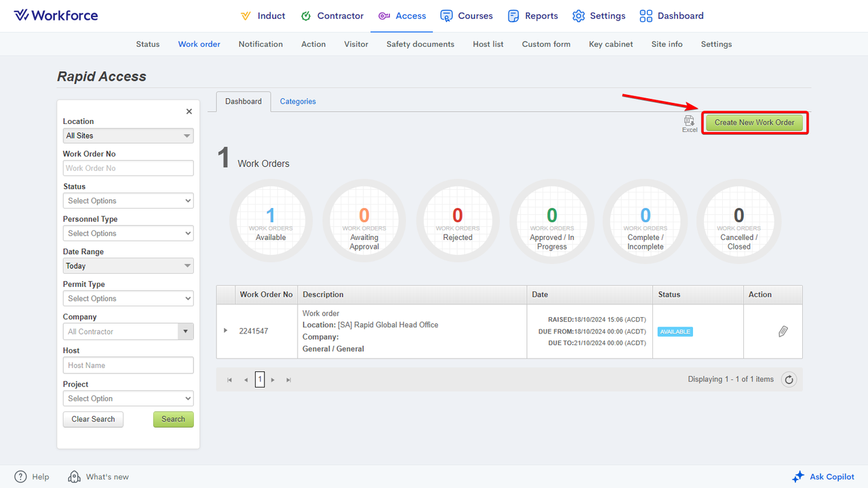Click 'Displaying 1 - 1 of 1 items' text
868x488 pixels.
731,380
